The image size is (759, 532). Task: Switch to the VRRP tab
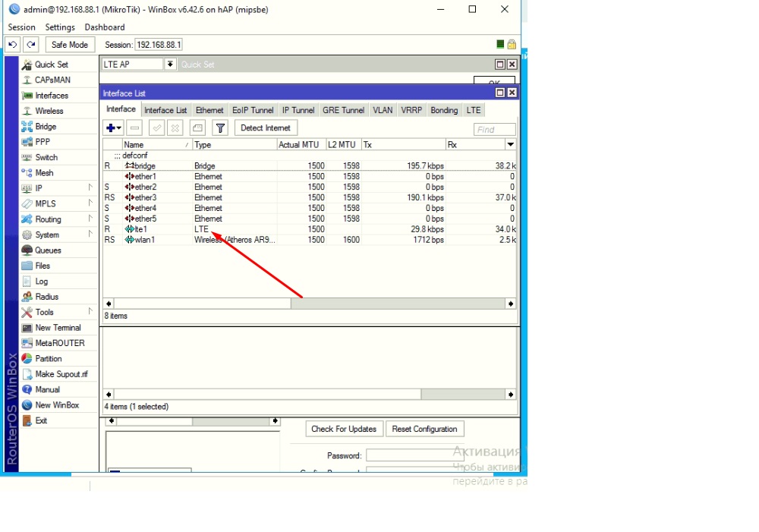tap(411, 110)
